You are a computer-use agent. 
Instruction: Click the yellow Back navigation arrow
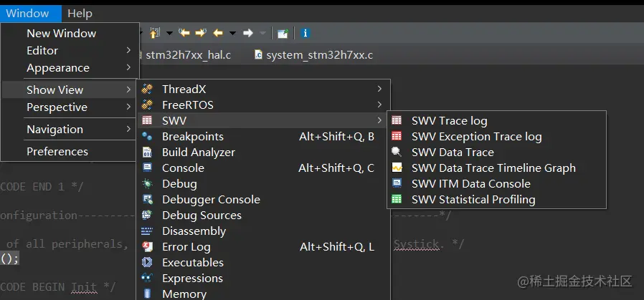(218, 33)
